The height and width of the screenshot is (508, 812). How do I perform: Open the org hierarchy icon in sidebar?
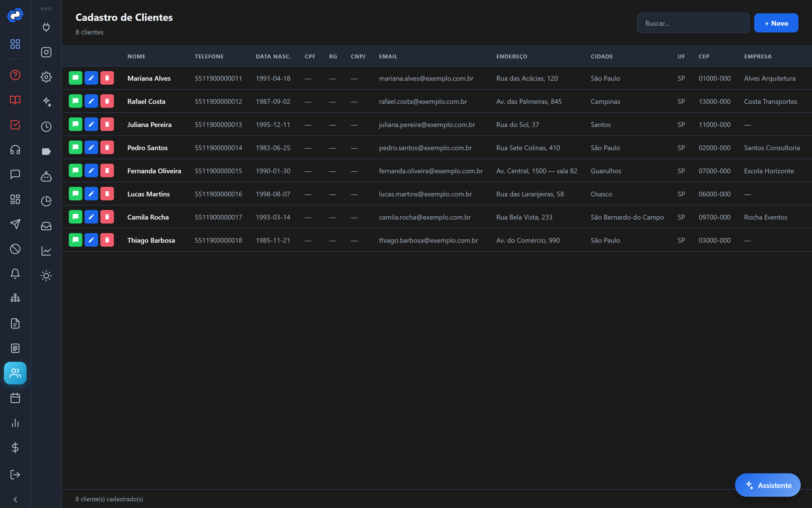pos(15,298)
